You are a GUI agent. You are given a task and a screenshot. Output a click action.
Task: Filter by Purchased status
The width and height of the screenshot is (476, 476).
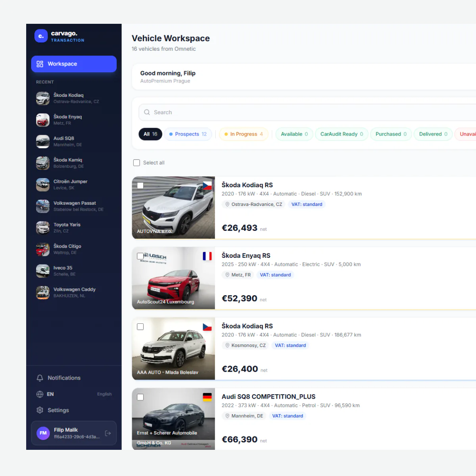[391, 134]
